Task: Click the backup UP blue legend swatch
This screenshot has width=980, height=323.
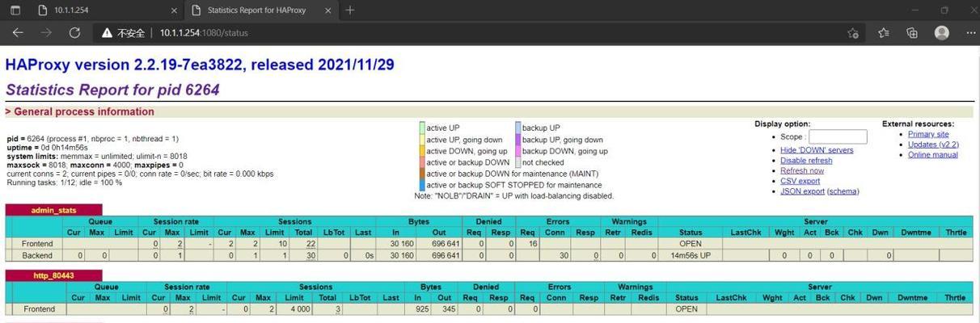Action: pos(517,128)
